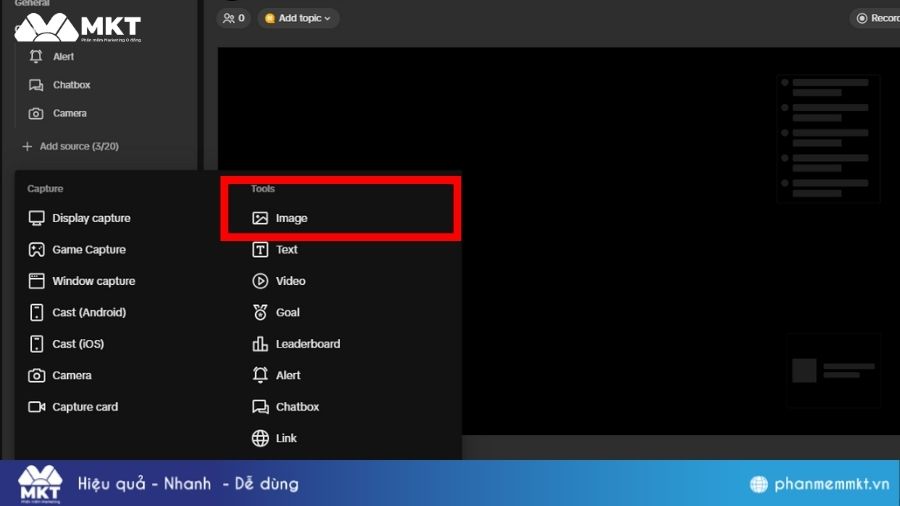Select the Chatbox source icon in sidebar

pyautogui.click(x=36, y=85)
